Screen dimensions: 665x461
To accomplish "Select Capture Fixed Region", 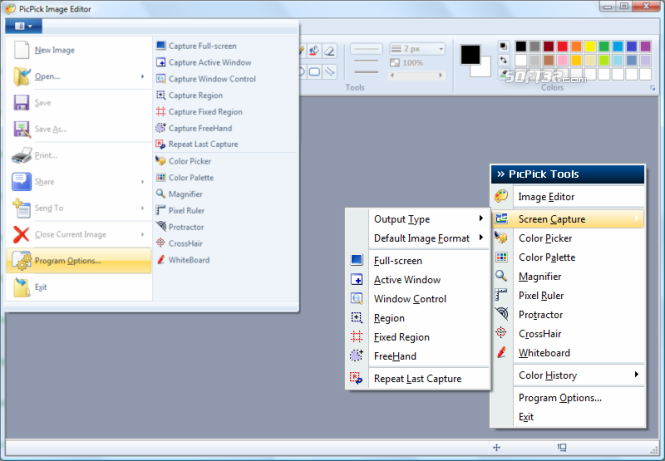I will (225, 112).
